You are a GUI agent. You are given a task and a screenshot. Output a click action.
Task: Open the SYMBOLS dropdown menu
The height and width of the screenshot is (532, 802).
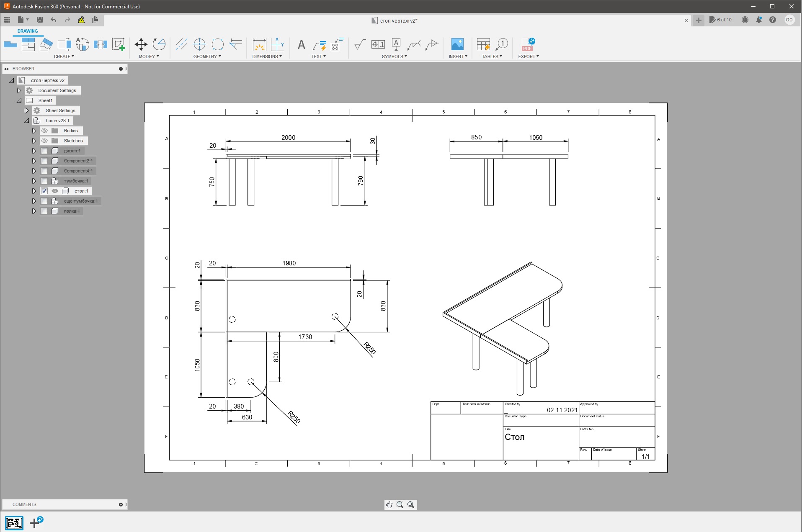coord(395,57)
